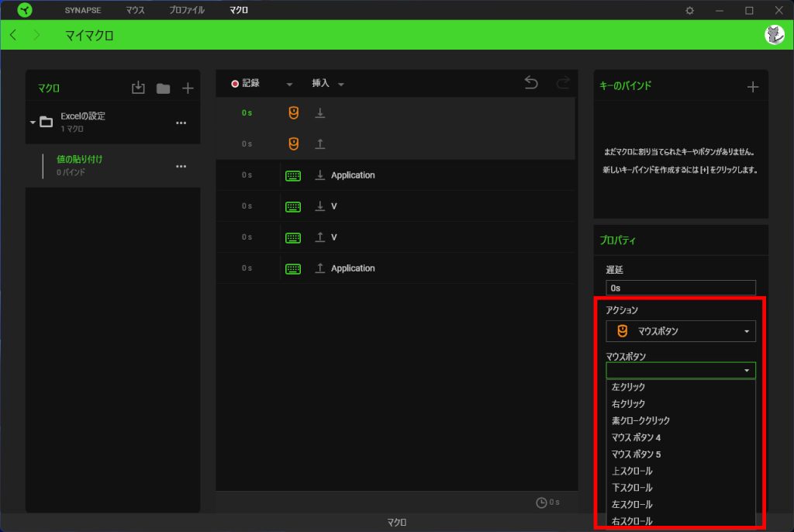Choose マウス ボタン 5 option
Image resolution: width=794 pixels, height=532 pixels.
681,454
